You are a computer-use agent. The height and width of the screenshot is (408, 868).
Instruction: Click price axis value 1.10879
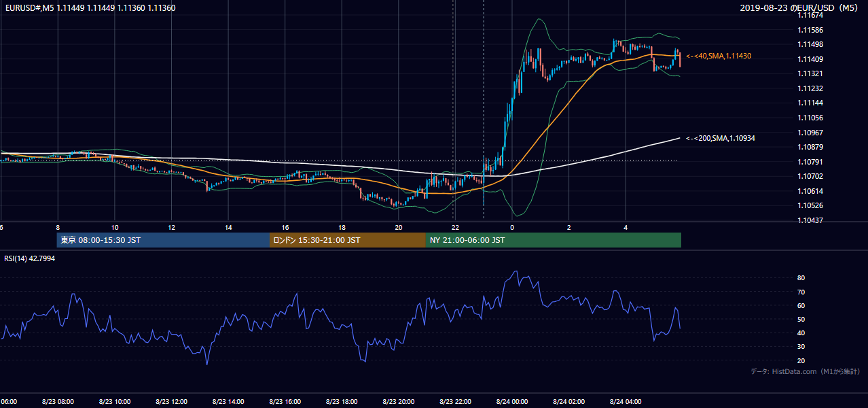click(810, 147)
